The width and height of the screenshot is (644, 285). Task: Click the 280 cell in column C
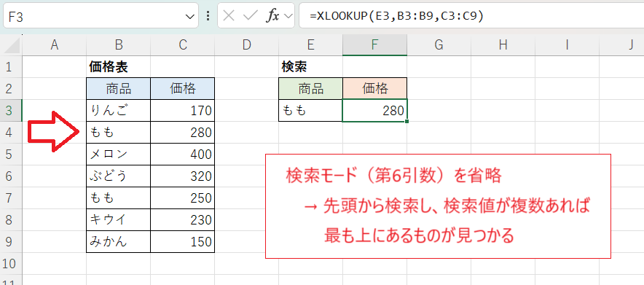183,132
